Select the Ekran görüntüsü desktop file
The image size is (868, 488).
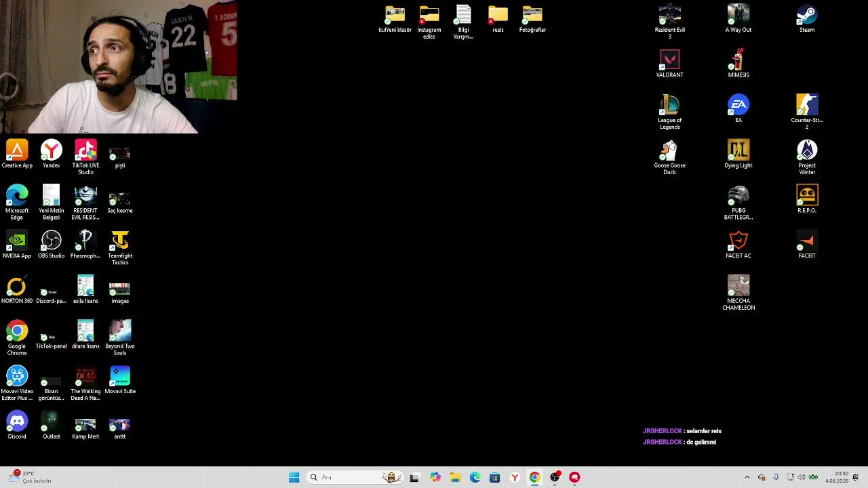pos(52,388)
